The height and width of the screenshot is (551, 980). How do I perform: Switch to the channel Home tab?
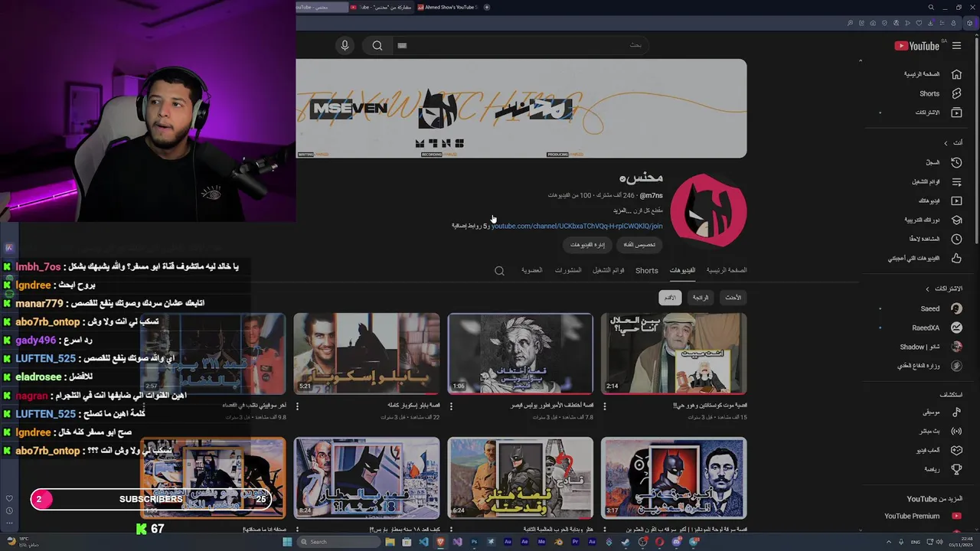[x=727, y=270]
